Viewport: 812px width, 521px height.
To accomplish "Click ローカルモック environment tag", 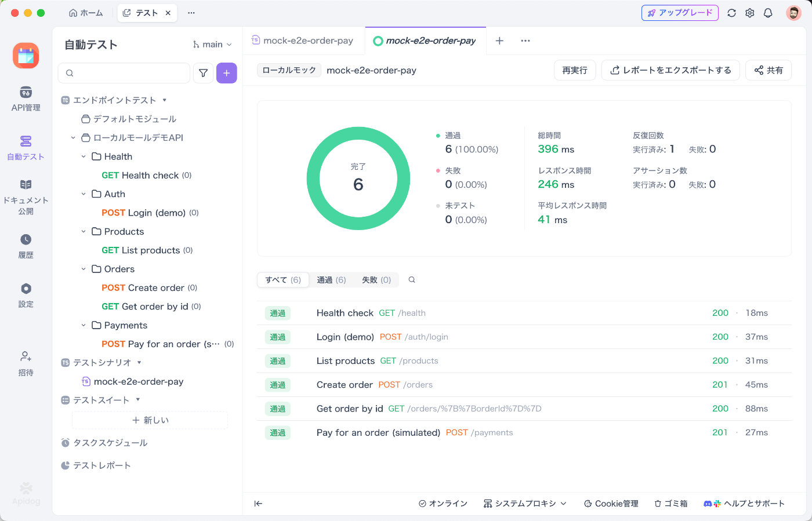I will coord(289,70).
